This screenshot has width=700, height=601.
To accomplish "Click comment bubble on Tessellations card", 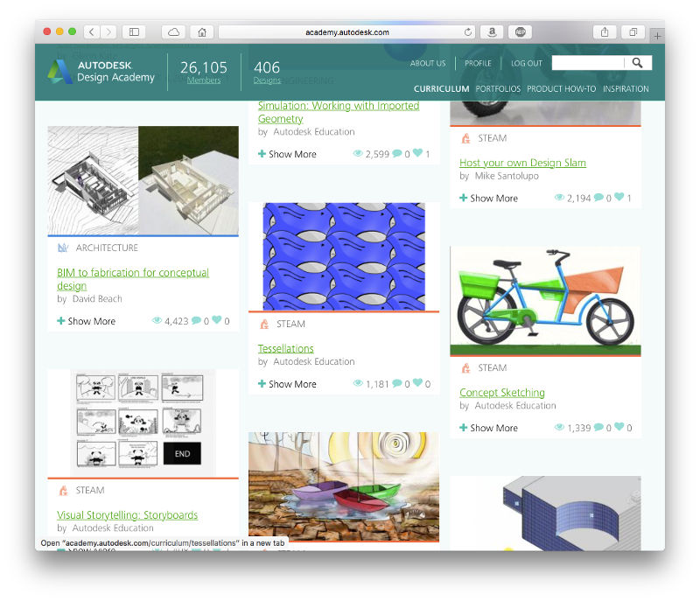I will point(397,383).
